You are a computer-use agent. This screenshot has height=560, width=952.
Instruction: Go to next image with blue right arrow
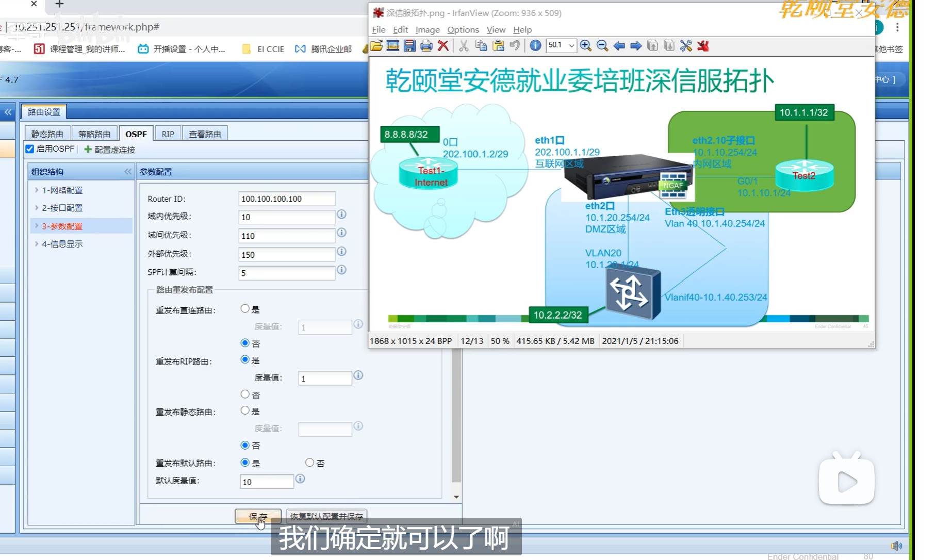click(x=636, y=46)
